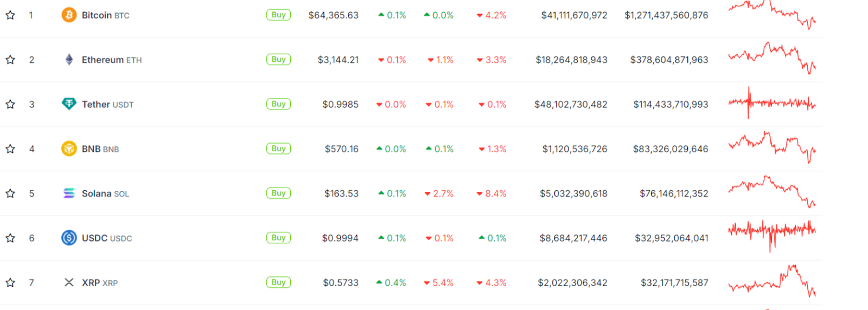Image resolution: width=868 pixels, height=310 pixels.
Task: Click the Tether coin logo icon
Action: (69, 104)
